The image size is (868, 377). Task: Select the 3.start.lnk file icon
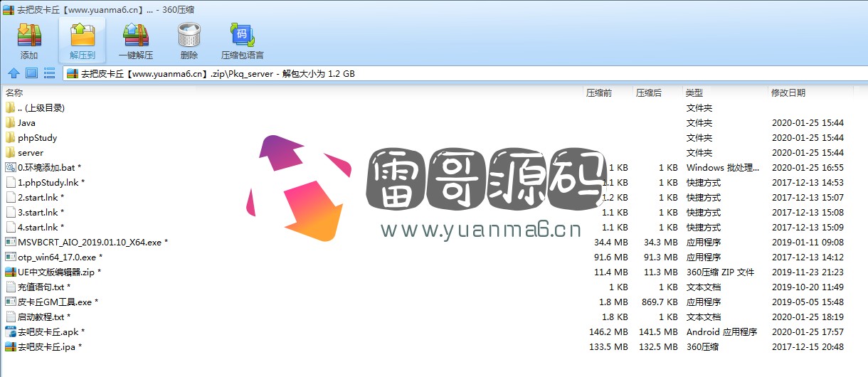click(x=10, y=212)
